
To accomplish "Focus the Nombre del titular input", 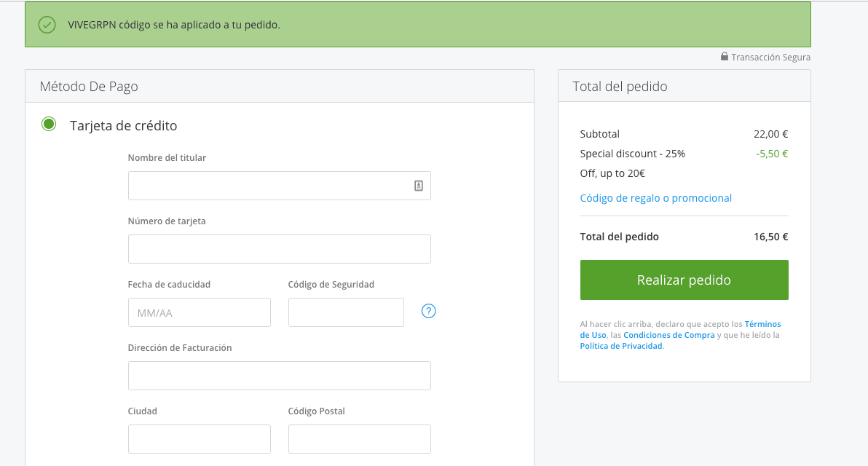I will coord(279,186).
